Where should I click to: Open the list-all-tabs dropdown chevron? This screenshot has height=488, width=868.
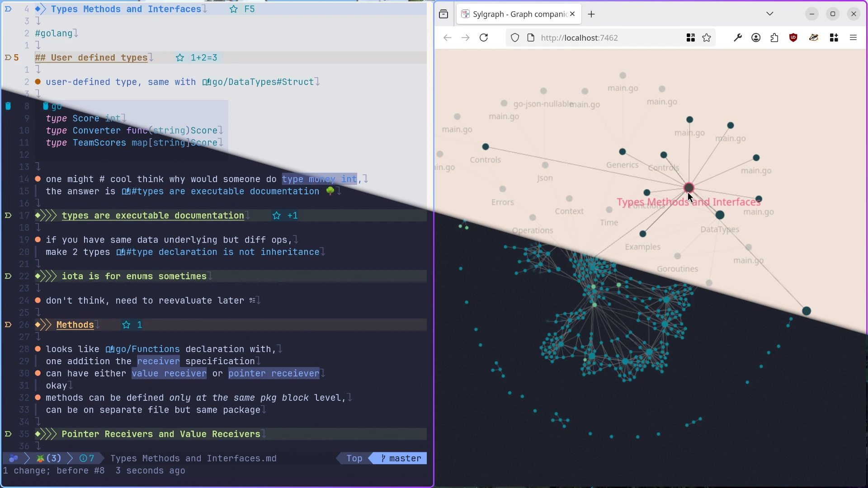770,14
